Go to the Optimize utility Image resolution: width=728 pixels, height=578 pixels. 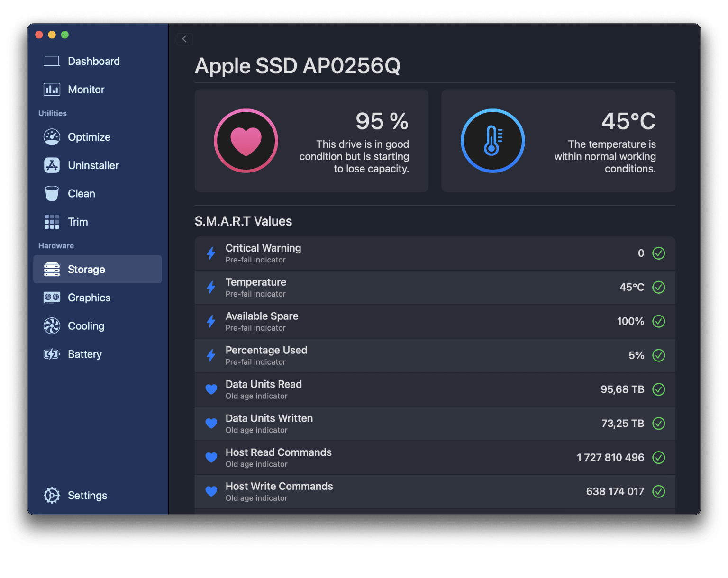[89, 137]
